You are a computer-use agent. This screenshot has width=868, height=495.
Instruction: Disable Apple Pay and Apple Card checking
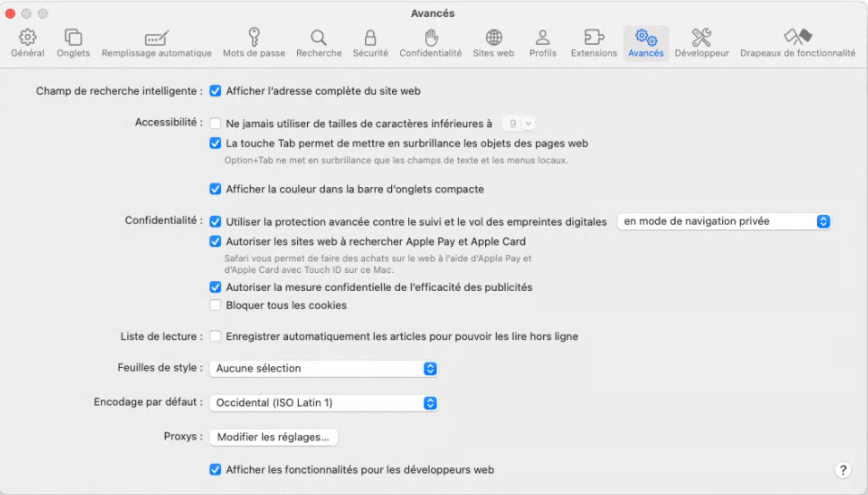coord(216,242)
